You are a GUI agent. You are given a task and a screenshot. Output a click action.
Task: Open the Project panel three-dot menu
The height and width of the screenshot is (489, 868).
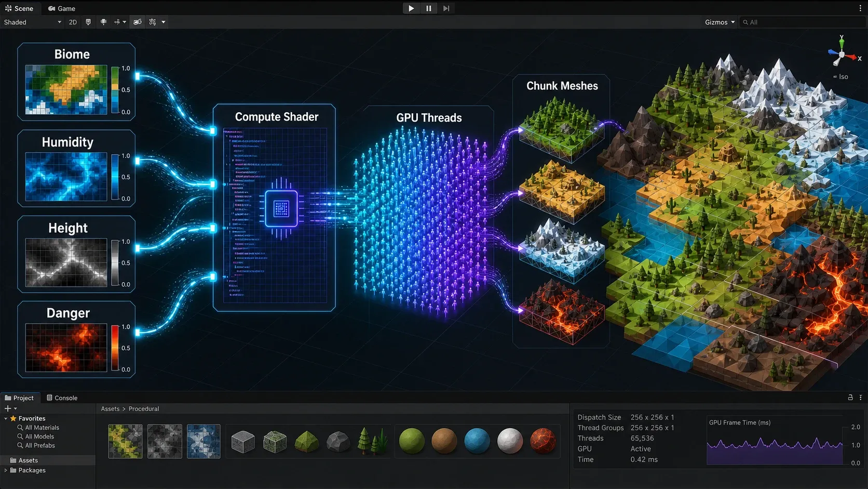[x=861, y=398]
